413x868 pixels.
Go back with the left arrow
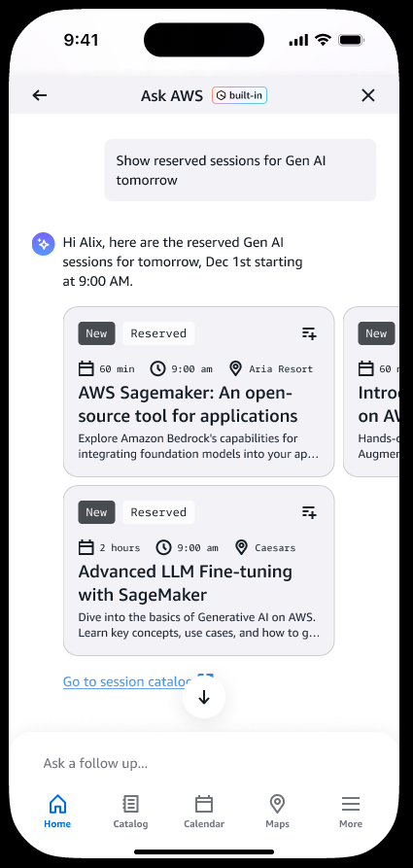coord(39,95)
